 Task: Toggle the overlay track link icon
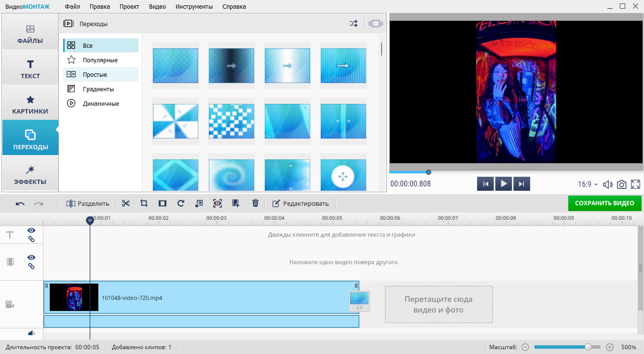click(x=31, y=266)
